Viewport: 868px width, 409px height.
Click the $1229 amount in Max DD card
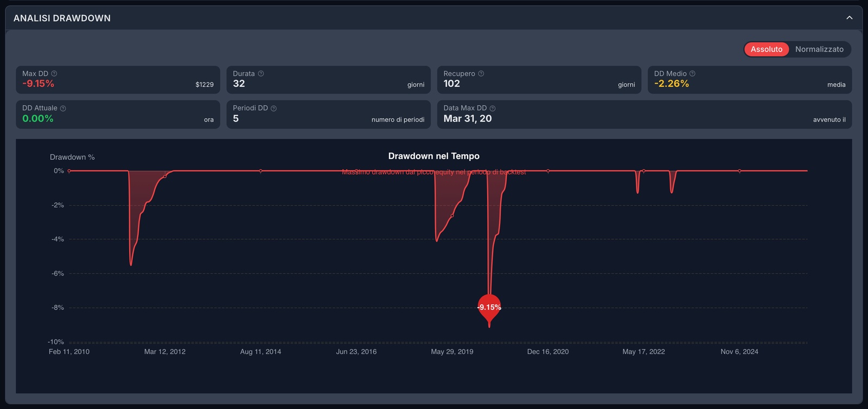pos(205,85)
